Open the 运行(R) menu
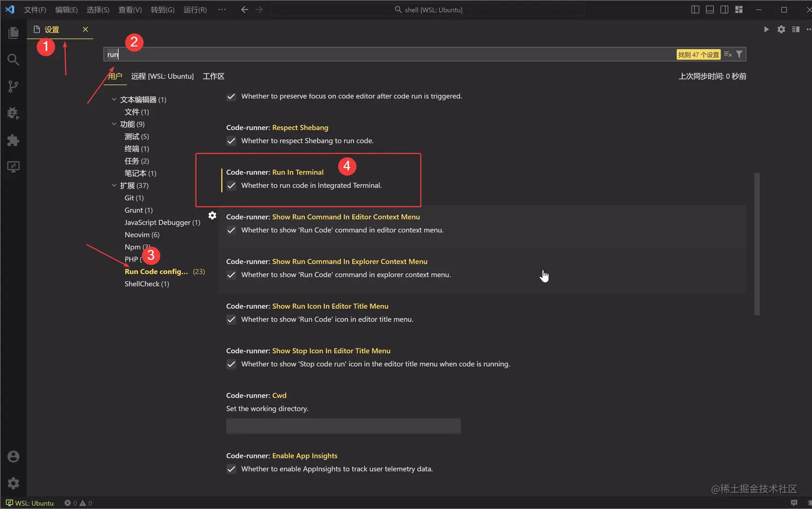The image size is (812, 509). pos(195,10)
